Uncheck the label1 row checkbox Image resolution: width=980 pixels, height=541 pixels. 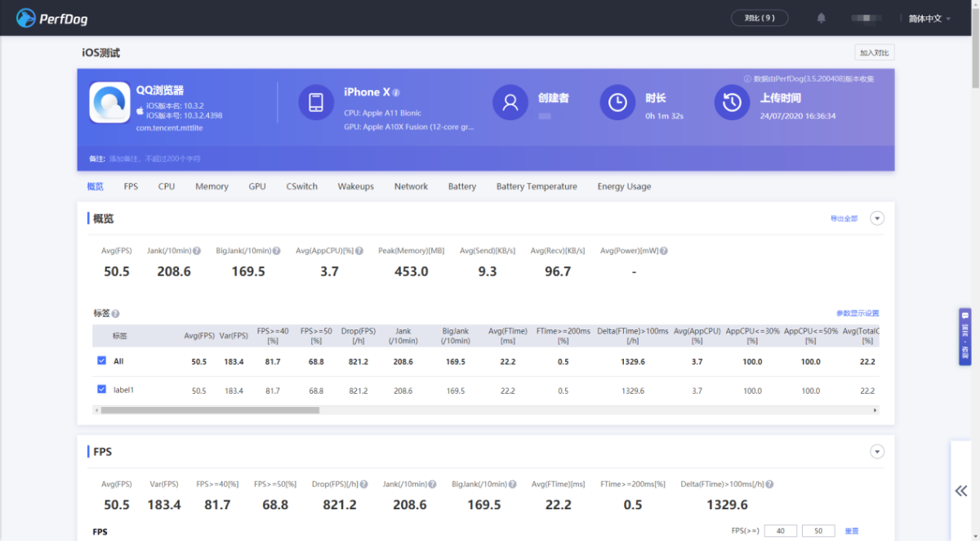coord(101,390)
